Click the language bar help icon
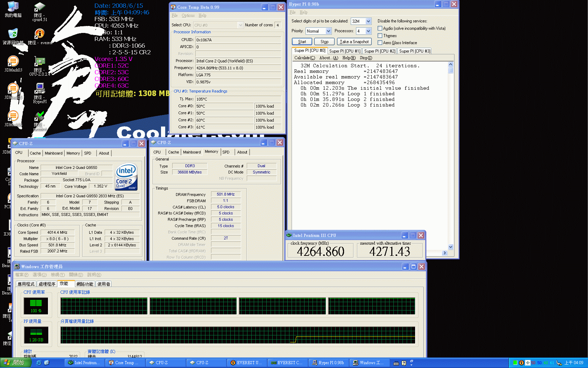This screenshot has width=588, height=368. pyautogui.click(x=404, y=363)
